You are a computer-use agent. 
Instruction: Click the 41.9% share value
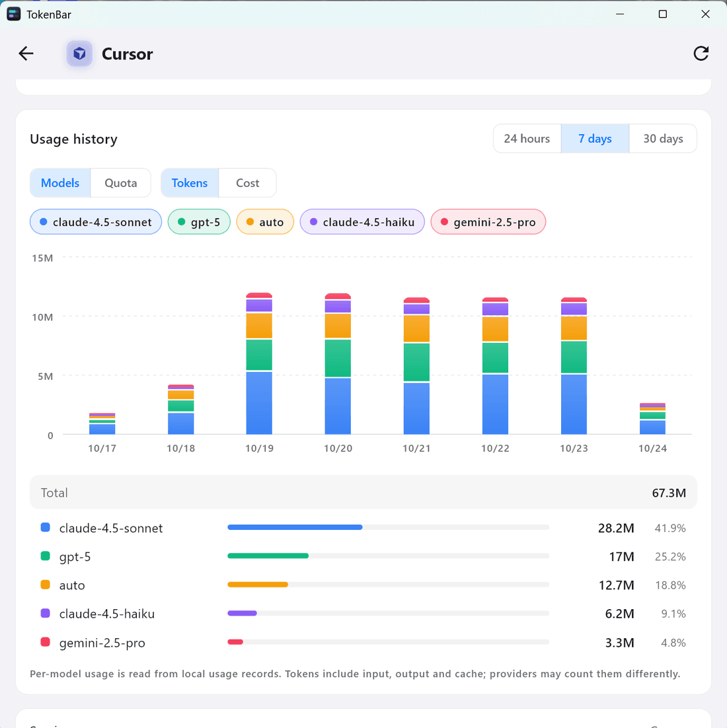pyautogui.click(x=670, y=528)
